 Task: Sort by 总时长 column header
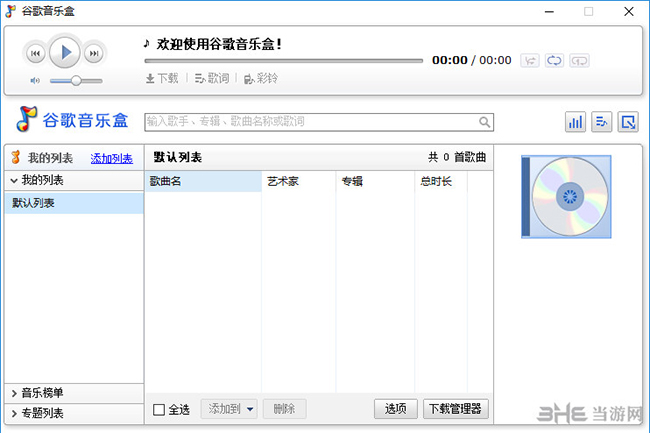pos(441,181)
